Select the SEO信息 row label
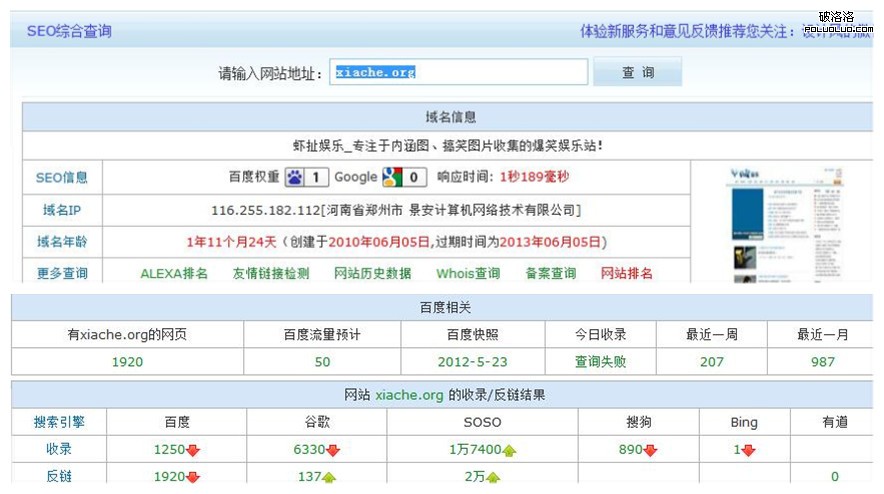 pyautogui.click(x=62, y=178)
